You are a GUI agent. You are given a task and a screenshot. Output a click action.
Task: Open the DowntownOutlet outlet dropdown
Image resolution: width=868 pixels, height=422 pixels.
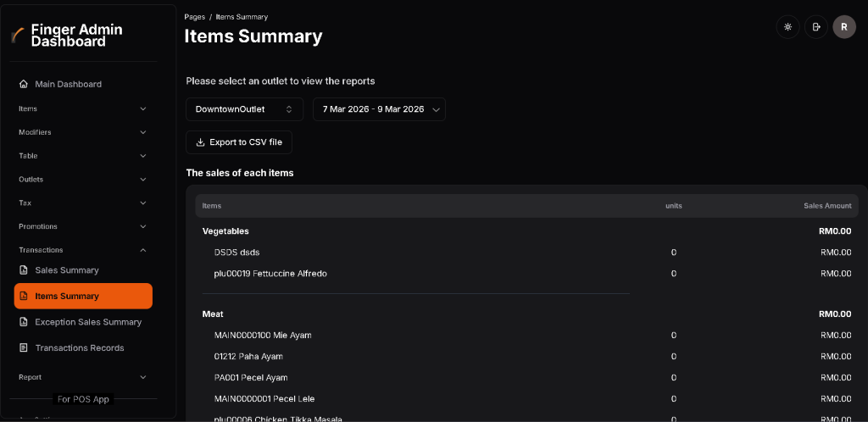pos(244,109)
